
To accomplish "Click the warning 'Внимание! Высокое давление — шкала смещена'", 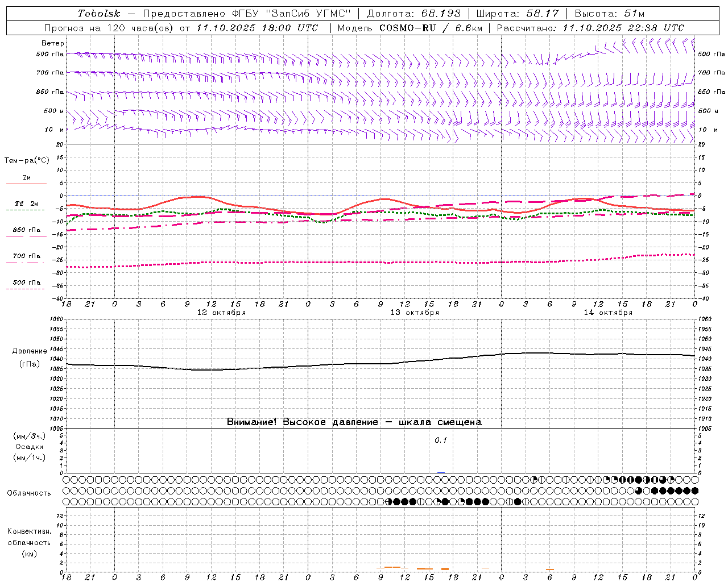I will tap(354, 422).
